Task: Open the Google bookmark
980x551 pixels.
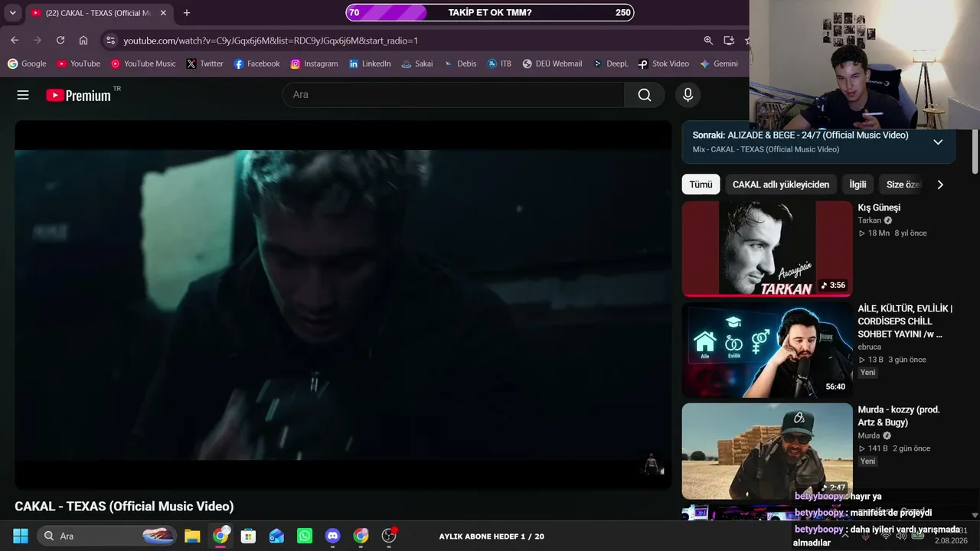Action: [x=27, y=64]
